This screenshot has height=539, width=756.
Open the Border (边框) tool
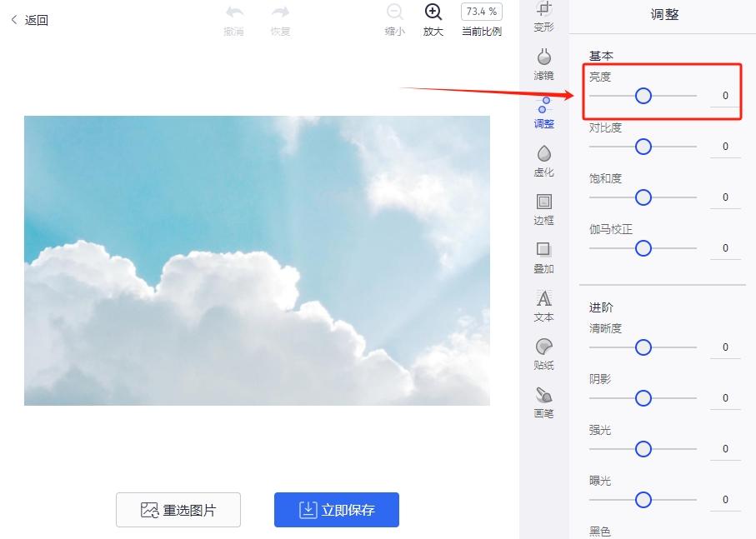[x=543, y=211]
